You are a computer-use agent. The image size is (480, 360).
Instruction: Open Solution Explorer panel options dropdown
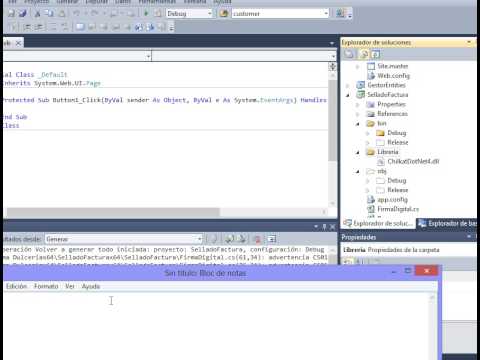point(469,42)
